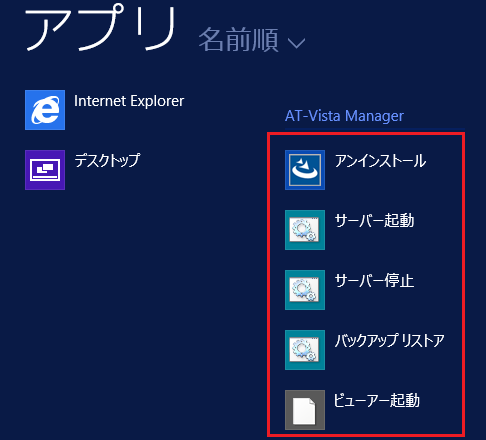Click the chevron arrow beside 名前順
The image size is (486, 440).
pyautogui.click(x=296, y=44)
